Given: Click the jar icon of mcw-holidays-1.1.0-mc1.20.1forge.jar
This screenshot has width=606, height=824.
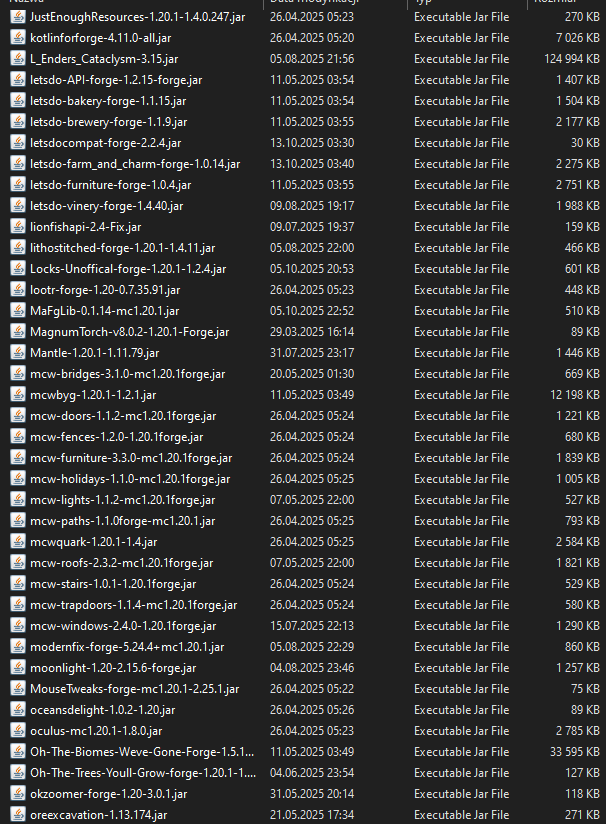Looking at the screenshot, I should [18, 479].
